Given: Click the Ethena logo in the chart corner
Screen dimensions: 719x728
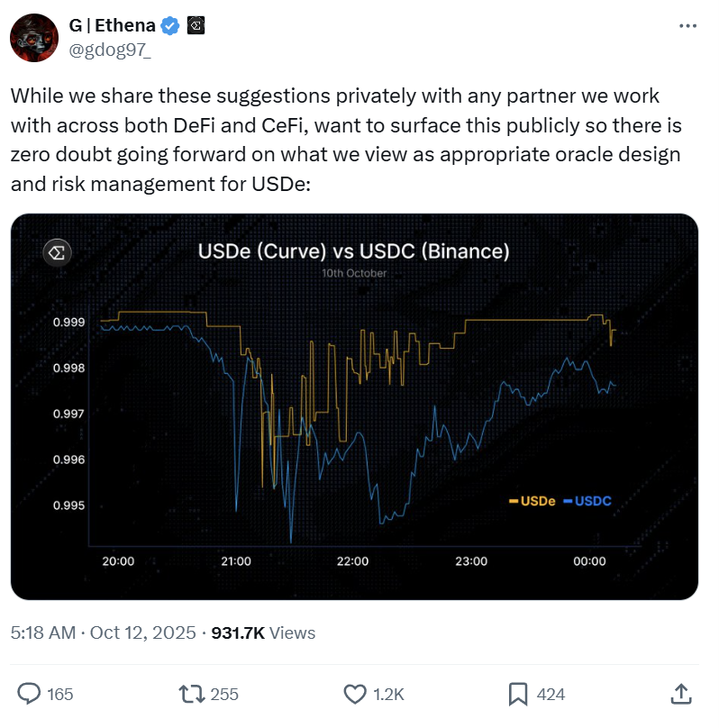Looking at the screenshot, I should click(56, 251).
